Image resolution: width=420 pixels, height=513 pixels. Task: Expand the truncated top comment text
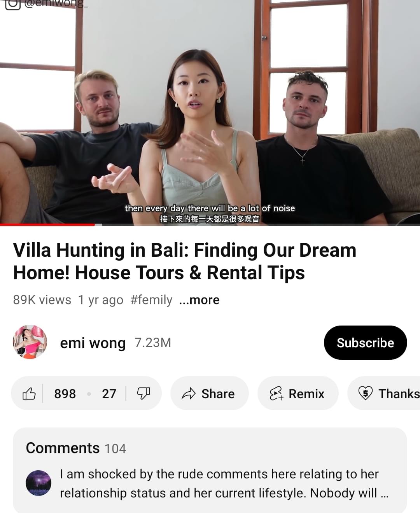tap(224, 483)
